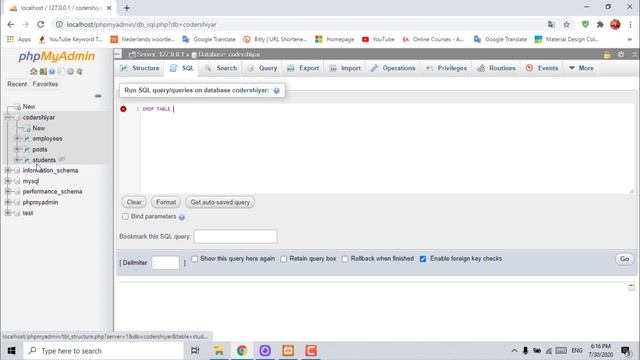
Task: Click the shield extension icon
Action: click(x=585, y=24)
